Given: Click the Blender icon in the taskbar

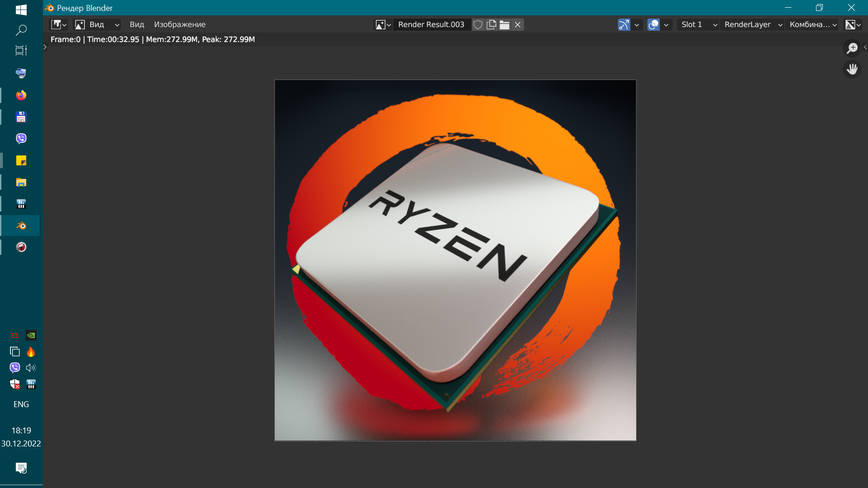Looking at the screenshot, I should pyautogui.click(x=21, y=225).
